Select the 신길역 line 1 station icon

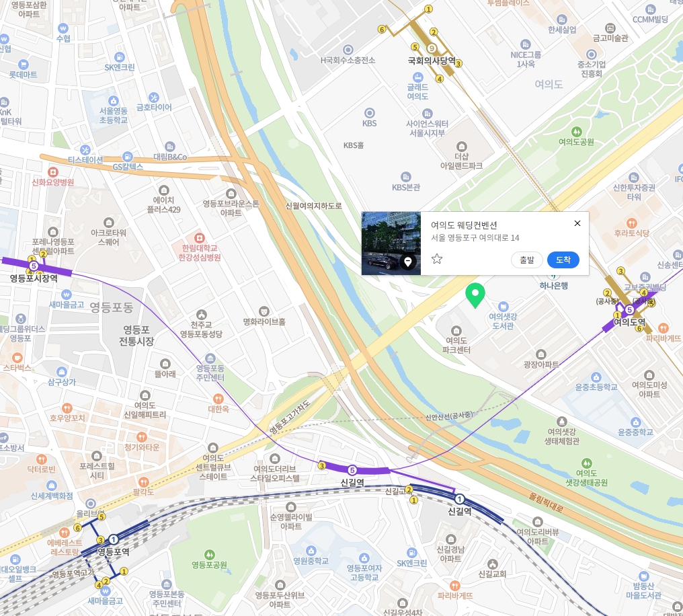pyautogui.click(x=459, y=499)
